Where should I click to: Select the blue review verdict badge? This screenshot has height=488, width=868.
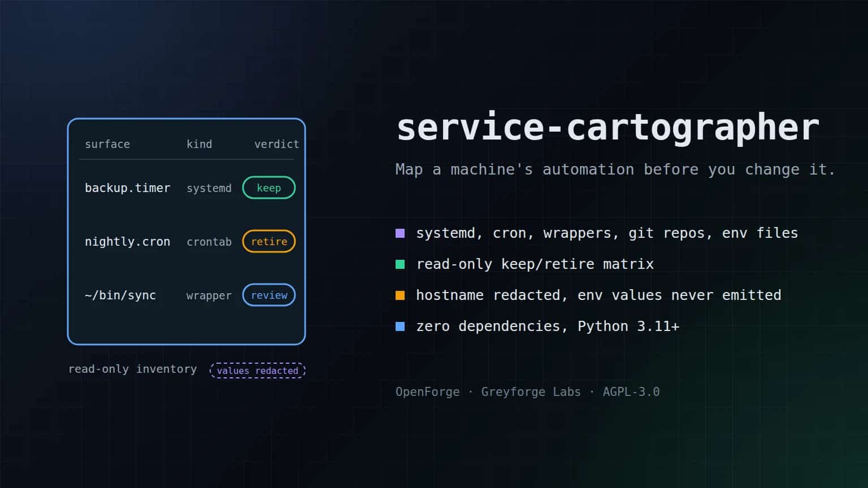click(269, 295)
